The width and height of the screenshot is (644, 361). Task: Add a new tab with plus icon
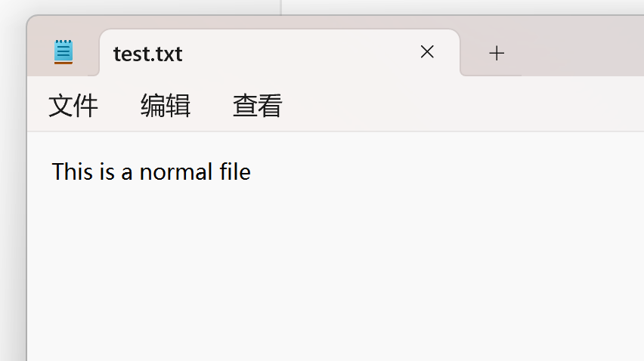pos(497,53)
